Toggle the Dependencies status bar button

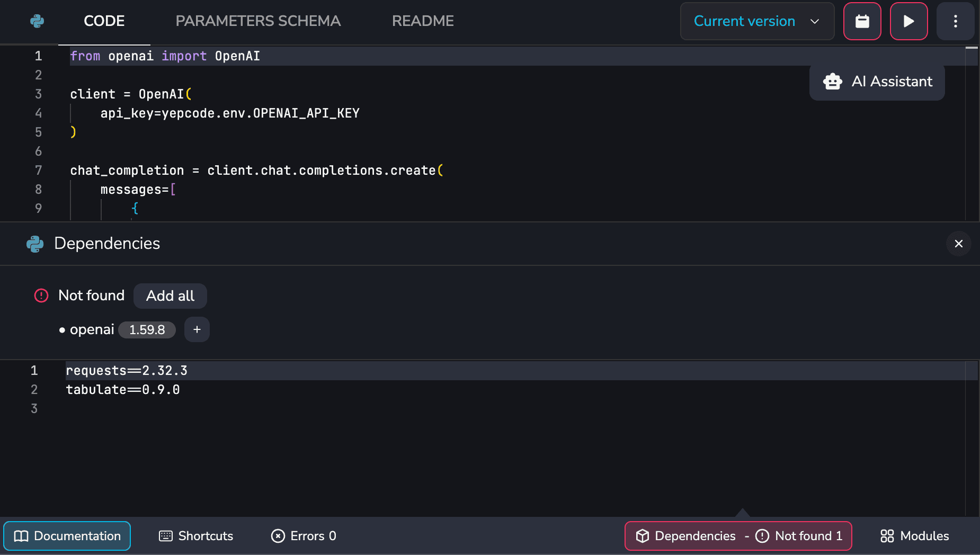738,536
